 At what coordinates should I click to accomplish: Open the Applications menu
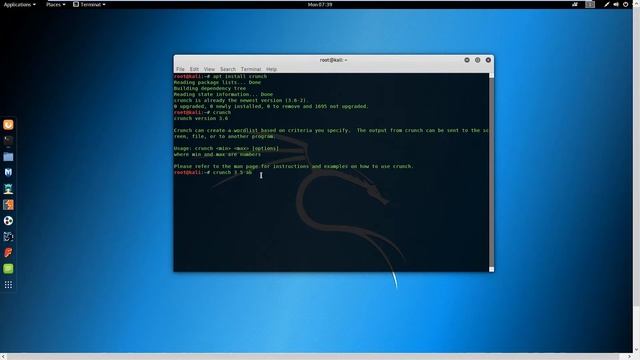tap(19, 4)
